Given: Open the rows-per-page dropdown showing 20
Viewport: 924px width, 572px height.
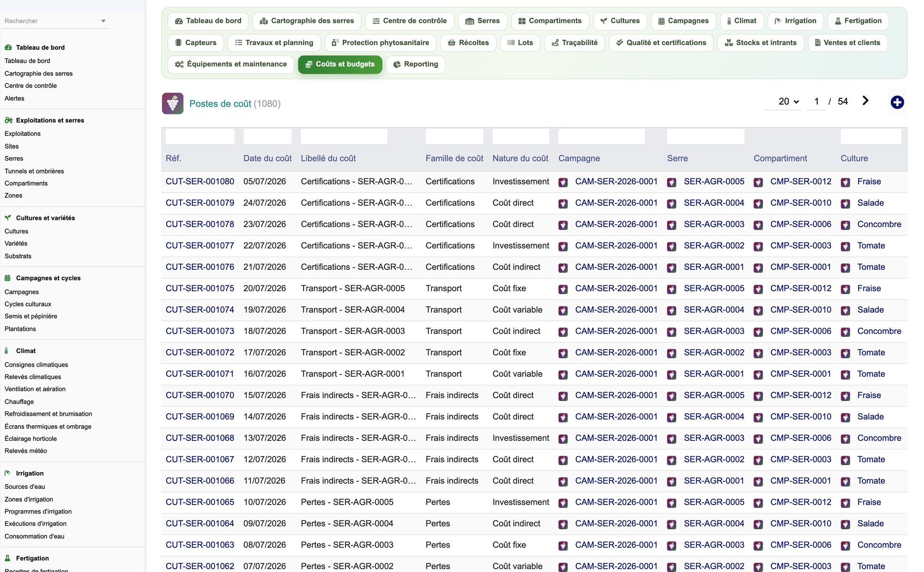Looking at the screenshot, I should pyautogui.click(x=789, y=101).
